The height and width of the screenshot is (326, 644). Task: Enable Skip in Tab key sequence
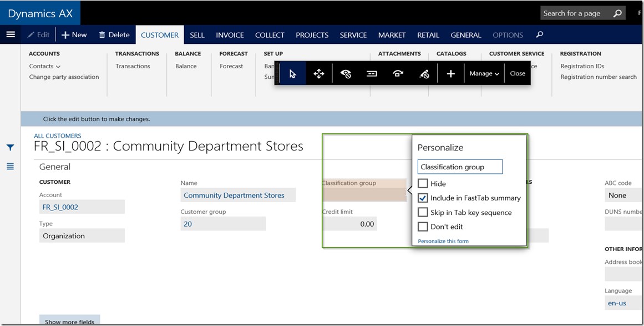(423, 212)
